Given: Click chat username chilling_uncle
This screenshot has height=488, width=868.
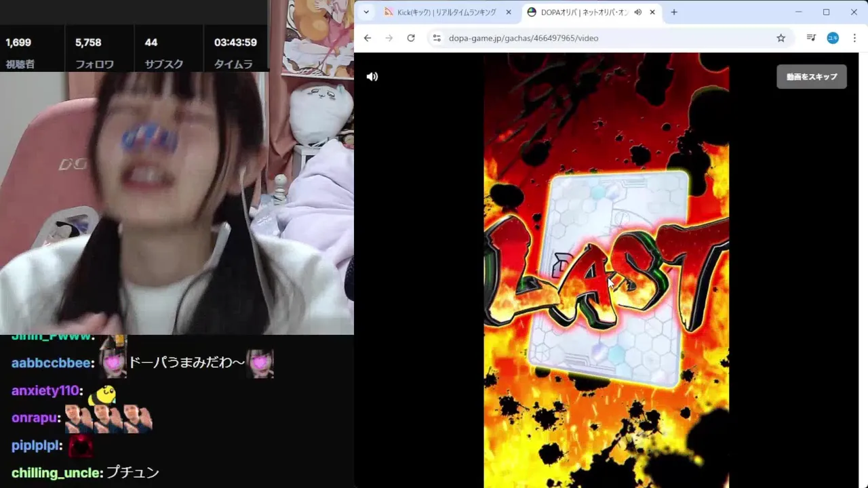Looking at the screenshot, I should (x=57, y=473).
